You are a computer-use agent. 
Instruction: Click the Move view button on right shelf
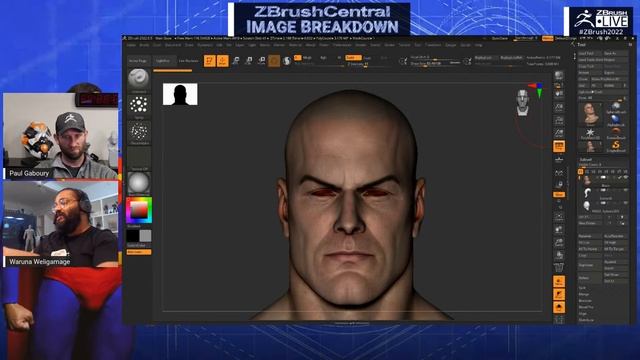point(559,230)
